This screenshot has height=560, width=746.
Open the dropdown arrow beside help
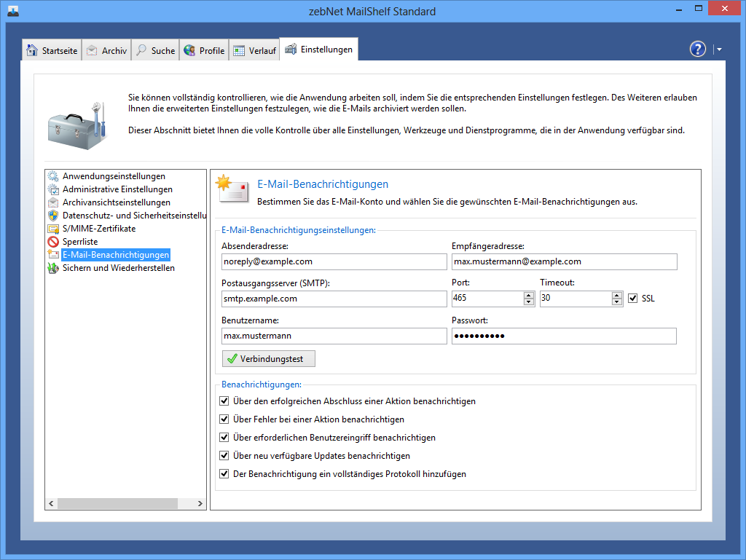719,49
